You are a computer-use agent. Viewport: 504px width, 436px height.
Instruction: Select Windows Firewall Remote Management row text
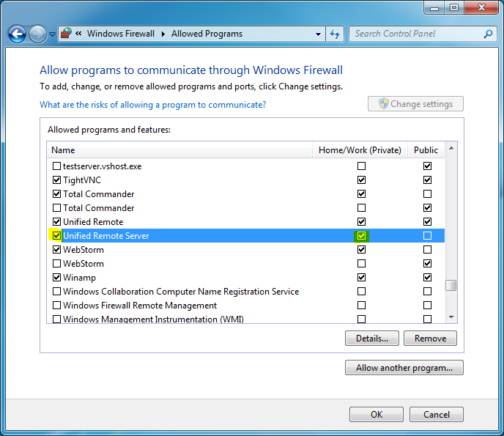140,305
